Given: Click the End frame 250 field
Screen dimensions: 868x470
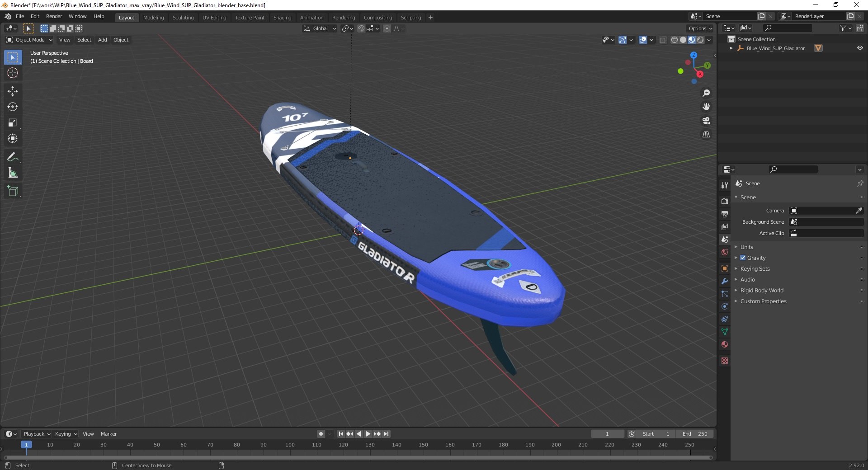Looking at the screenshot, I should click(695, 434).
